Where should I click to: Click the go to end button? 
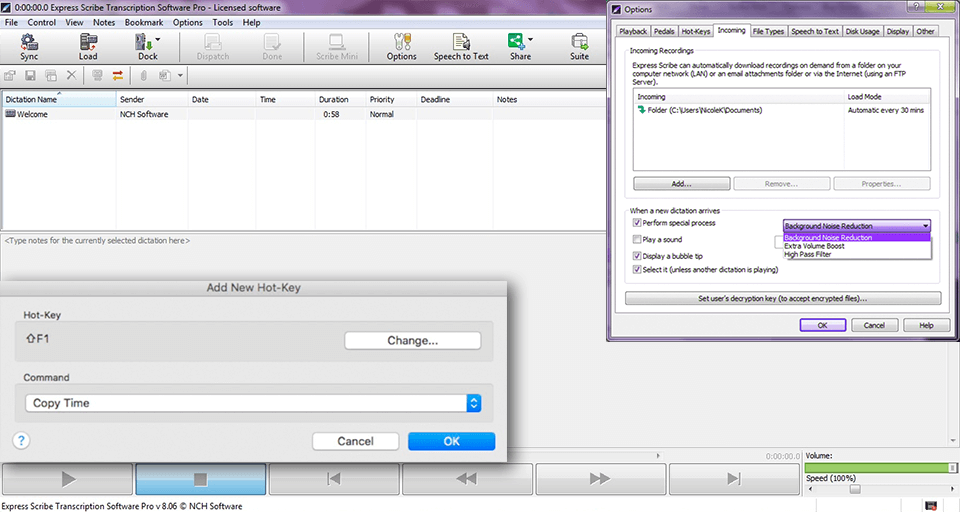pos(734,479)
